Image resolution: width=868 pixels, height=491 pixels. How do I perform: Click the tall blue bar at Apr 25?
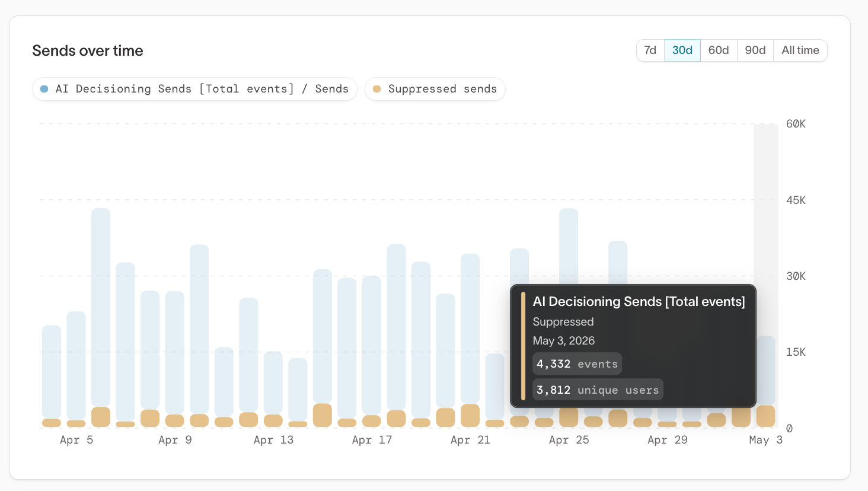click(569, 246)
